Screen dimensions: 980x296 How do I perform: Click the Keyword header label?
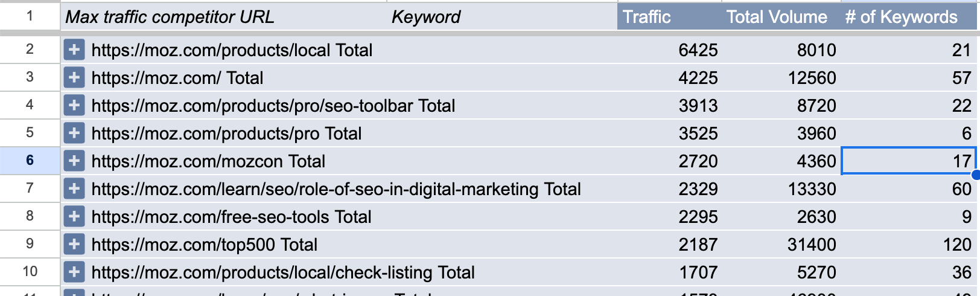pos(426,17)
